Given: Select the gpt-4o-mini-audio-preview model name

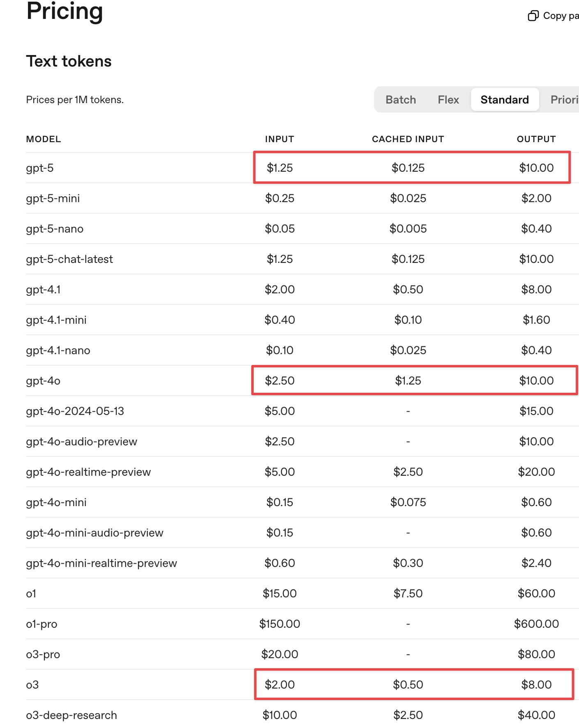Looking at the screenshot, I should (95, 533).
